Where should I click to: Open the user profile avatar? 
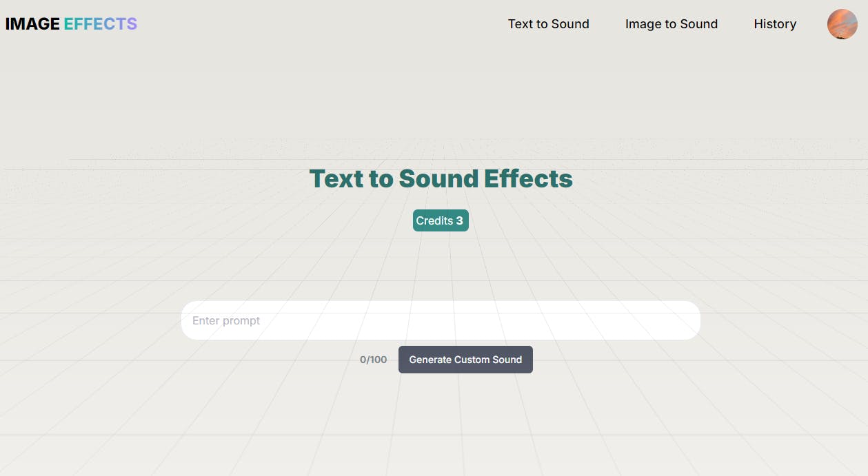(x=842, y=24)
